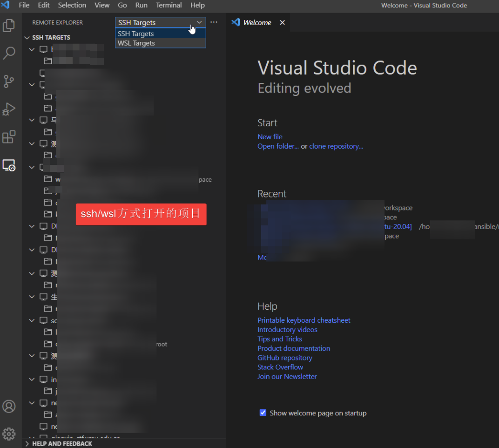This screenshot has height=448, width=499.
Task: Click the REMOTE EXPLORER panel title
Action: point(58,23)
